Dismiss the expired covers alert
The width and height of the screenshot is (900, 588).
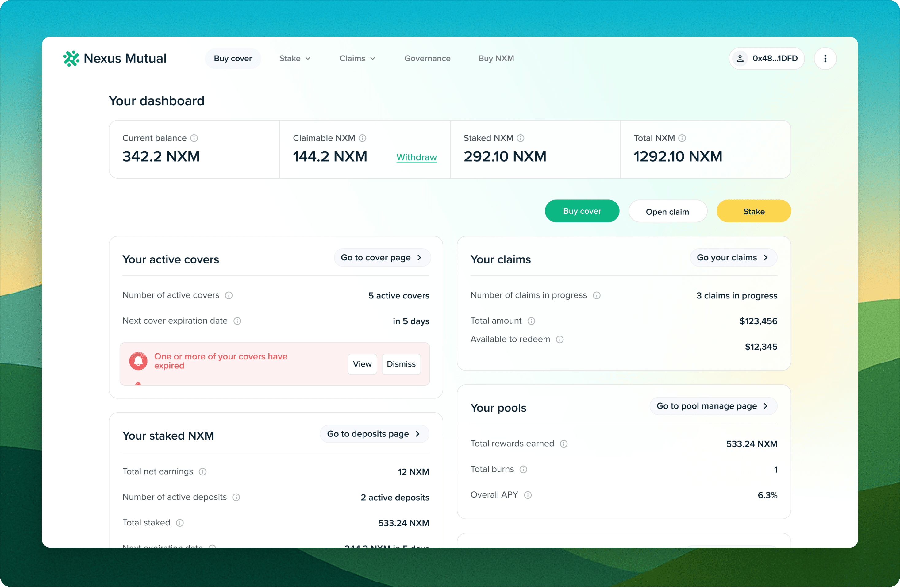(401, 364)
